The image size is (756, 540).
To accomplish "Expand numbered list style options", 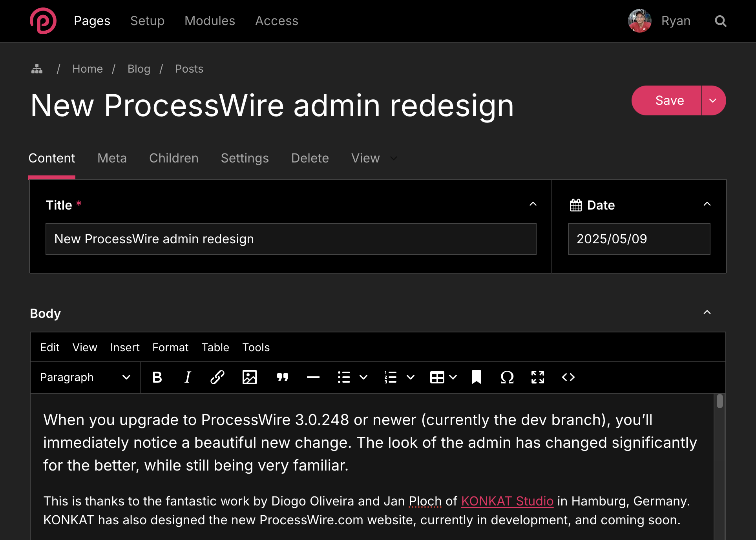I will (x=411, y=377).
